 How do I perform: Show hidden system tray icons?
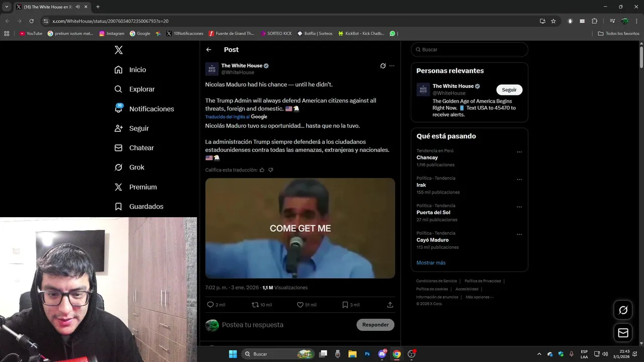(539, 354)
